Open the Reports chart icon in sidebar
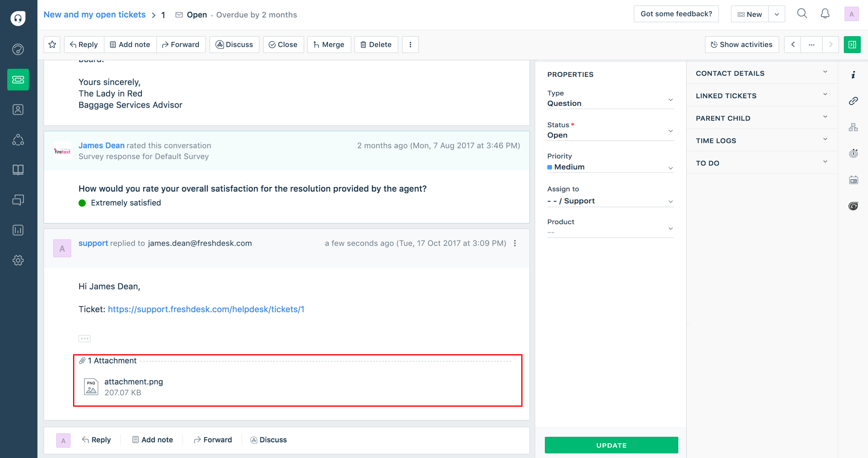 pyautogui.click(x=18, y=230)
